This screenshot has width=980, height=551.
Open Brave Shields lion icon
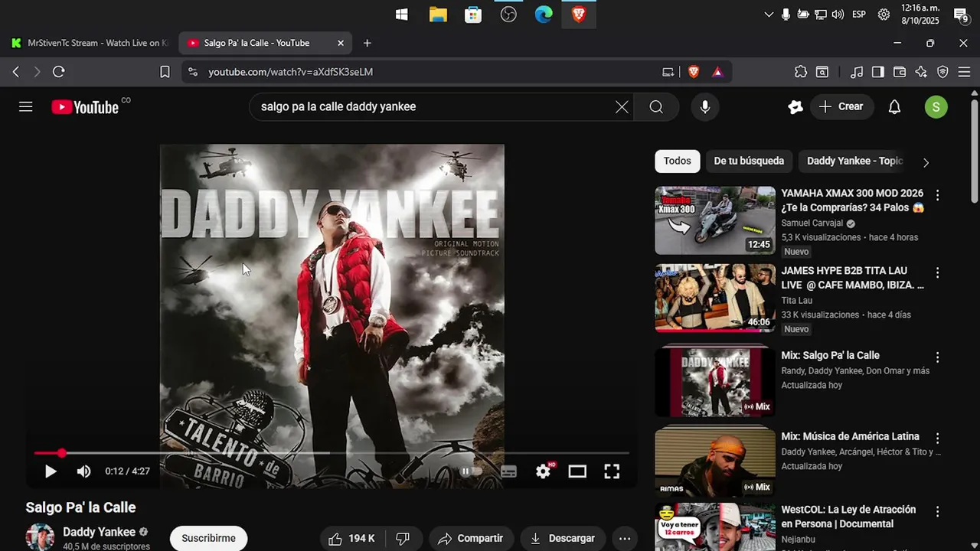tap(694, 72)
